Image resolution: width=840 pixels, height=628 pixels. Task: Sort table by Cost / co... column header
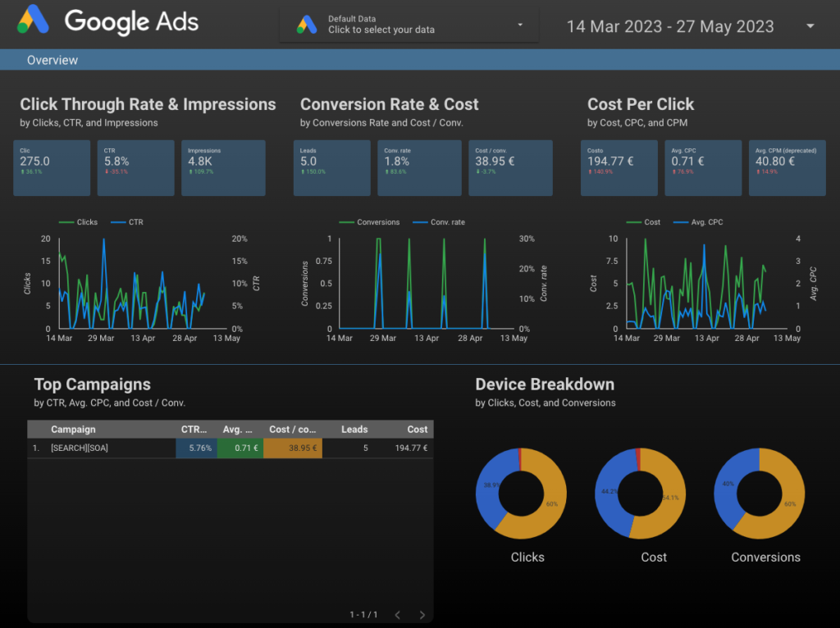coord(293,430)
